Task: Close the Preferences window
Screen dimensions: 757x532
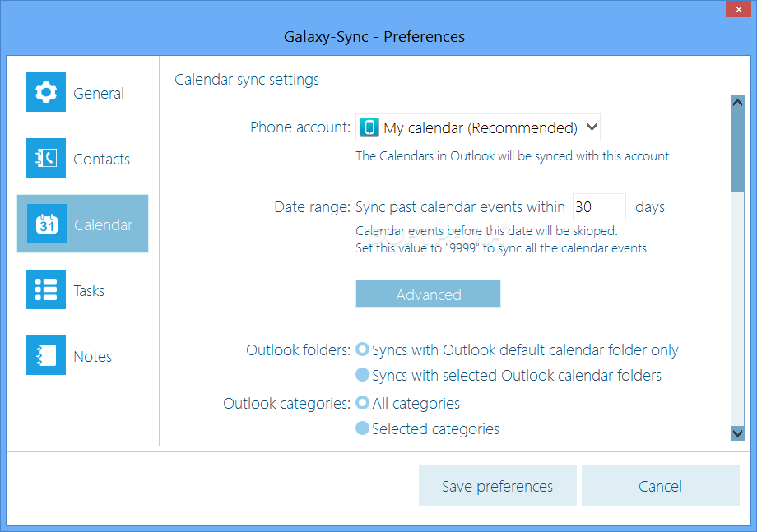Action: pos(739,9)
